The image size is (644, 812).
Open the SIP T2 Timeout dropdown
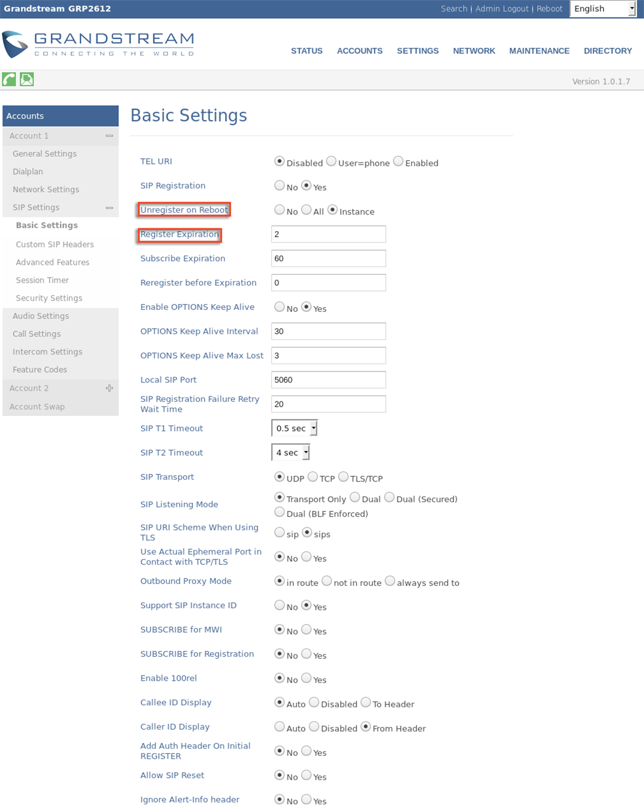(290, 452)
